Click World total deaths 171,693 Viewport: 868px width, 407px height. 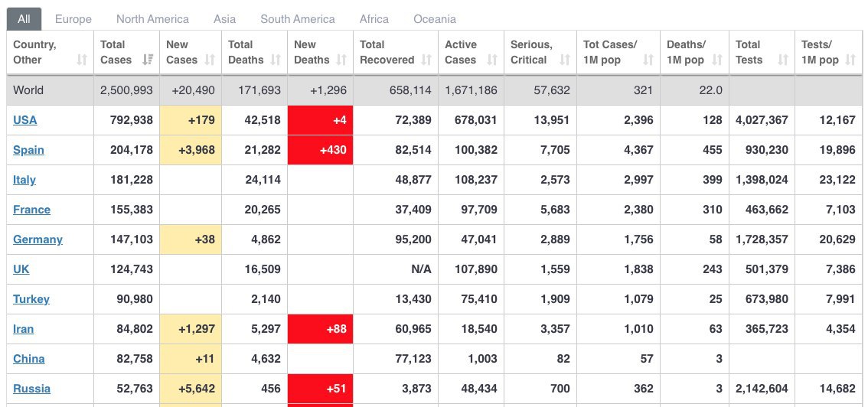[259, 90]
